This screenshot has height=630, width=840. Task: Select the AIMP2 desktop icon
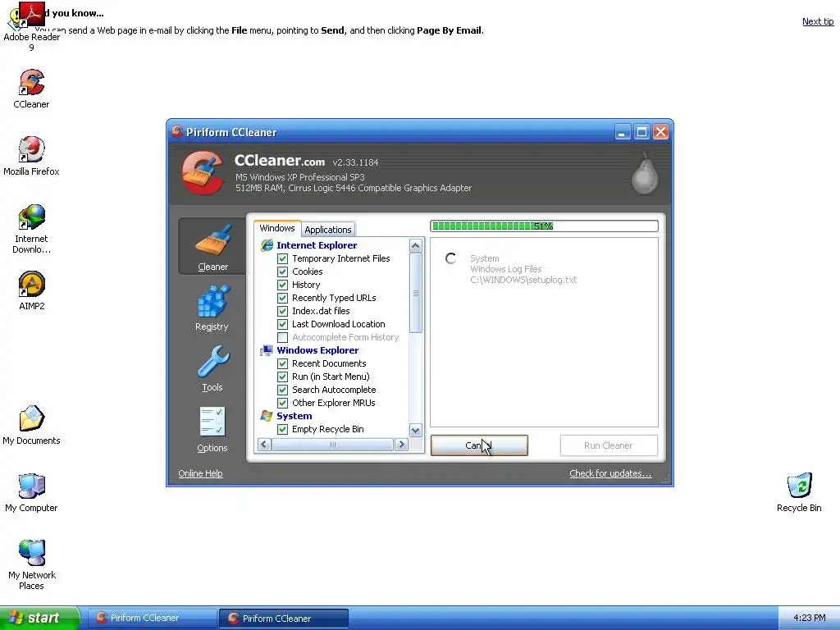pos(31,291)
